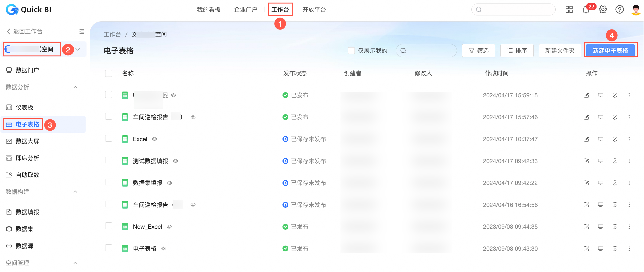Click shield permission icon for 数据集填报 row
Image resolution: width=644 pixels, height=272 pixels.
click(x=615, y=183)
